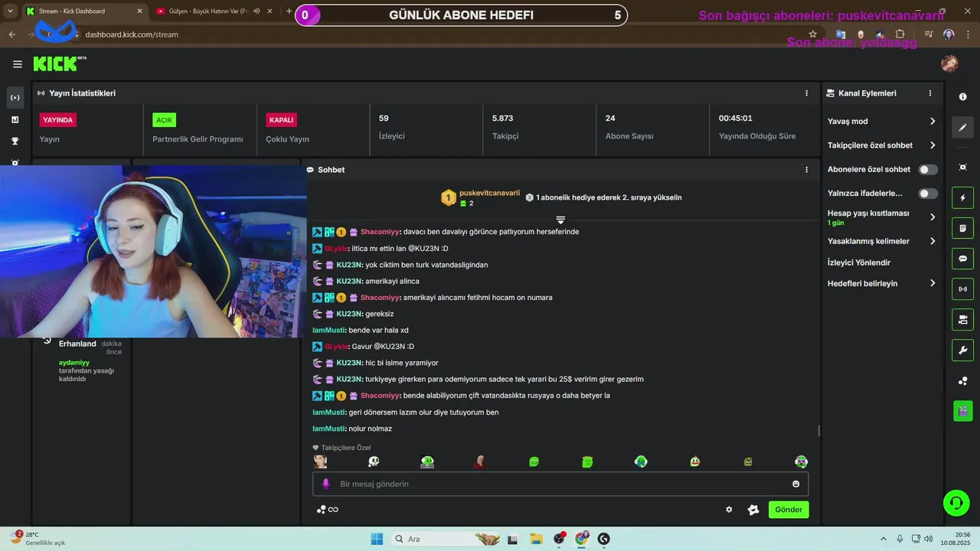Image resolution: width=980 pixels, height=551 pixels.
Task: Collapse the pinned leaderboard arrow in chat
Action: 560,220
